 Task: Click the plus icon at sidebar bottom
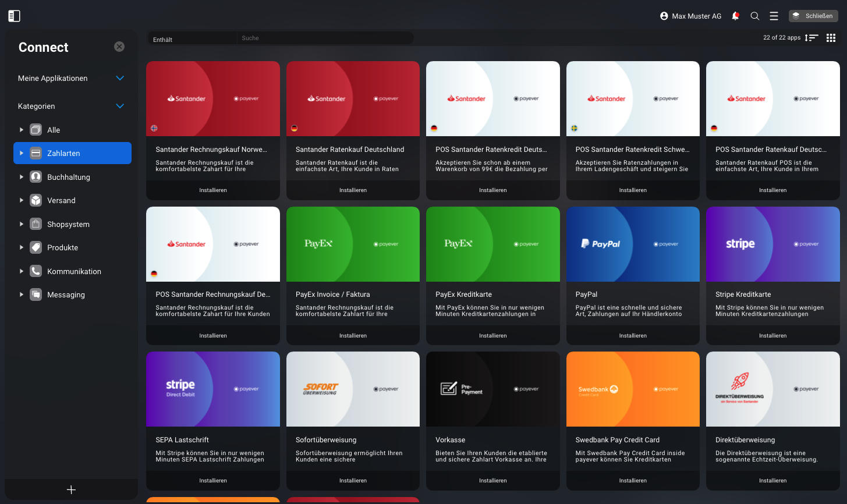(x=71, y=490)
